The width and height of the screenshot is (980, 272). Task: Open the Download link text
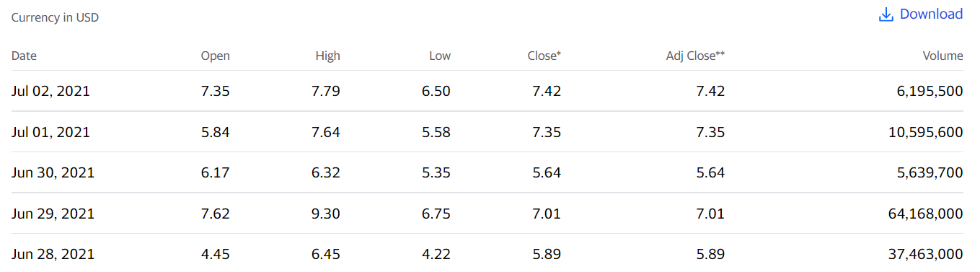click(x=931, y=14)
